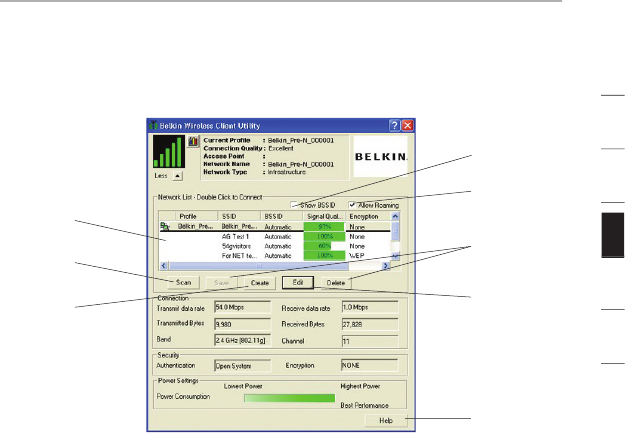This screenshot has height=433, width=625.
Task: Click the signal strength bars icon
Action: pos(169,152)
